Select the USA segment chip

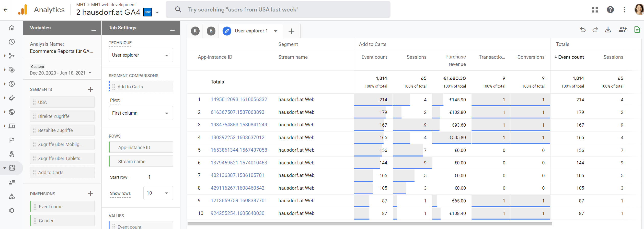(x=62, y=102)
